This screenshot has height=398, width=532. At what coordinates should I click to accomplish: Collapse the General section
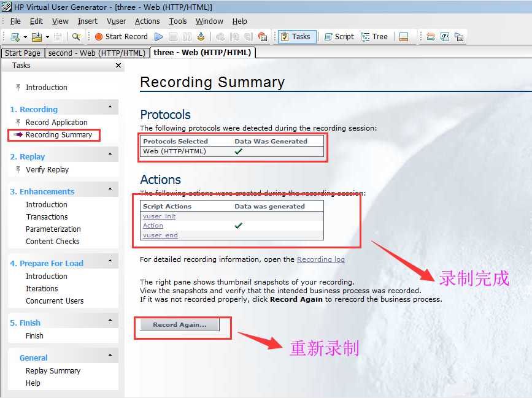[x=110, y=355]
